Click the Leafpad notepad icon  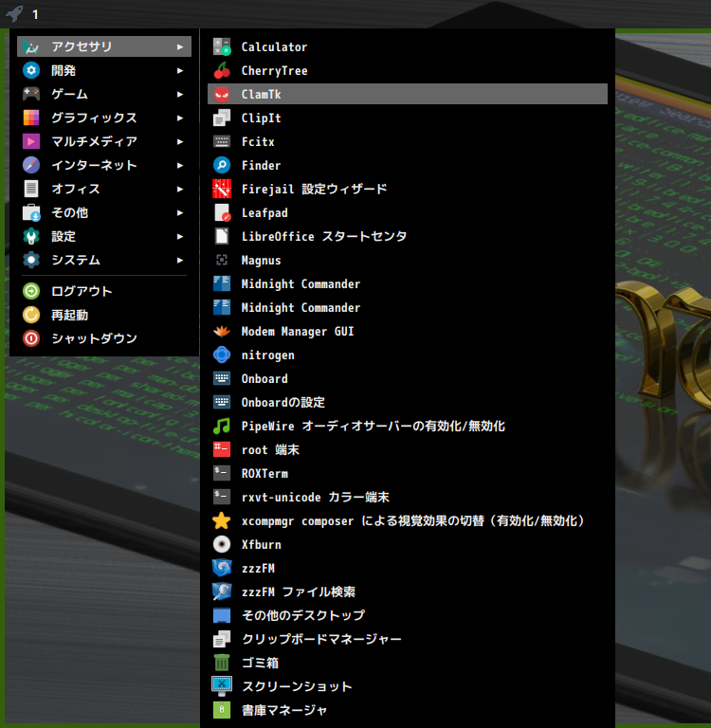222,212
